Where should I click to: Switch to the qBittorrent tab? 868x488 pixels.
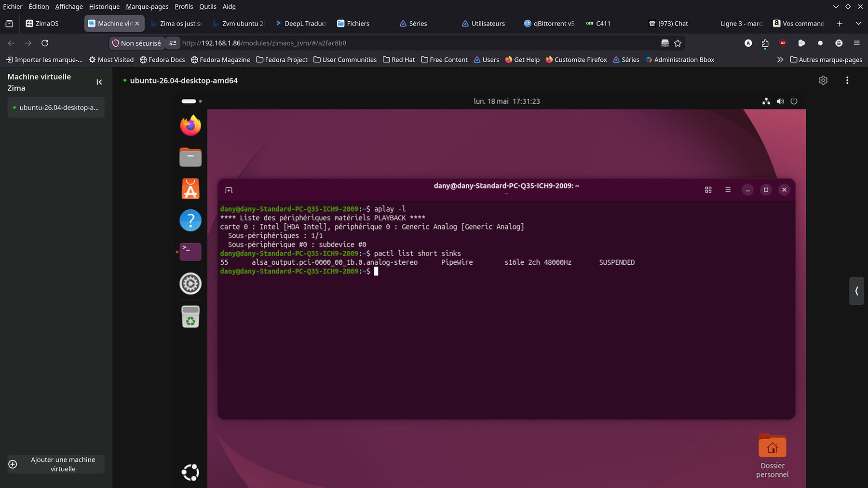549,23
